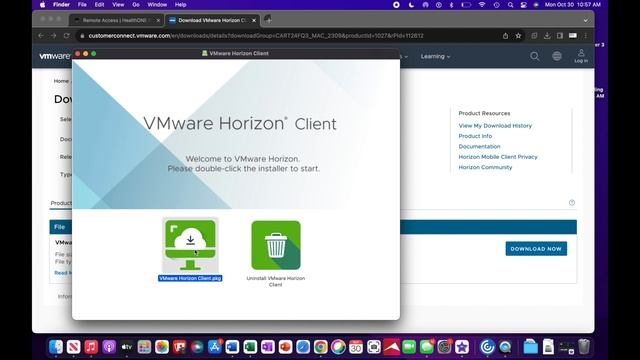Click the Focus moon icon in the menu bar

point(411,5)
